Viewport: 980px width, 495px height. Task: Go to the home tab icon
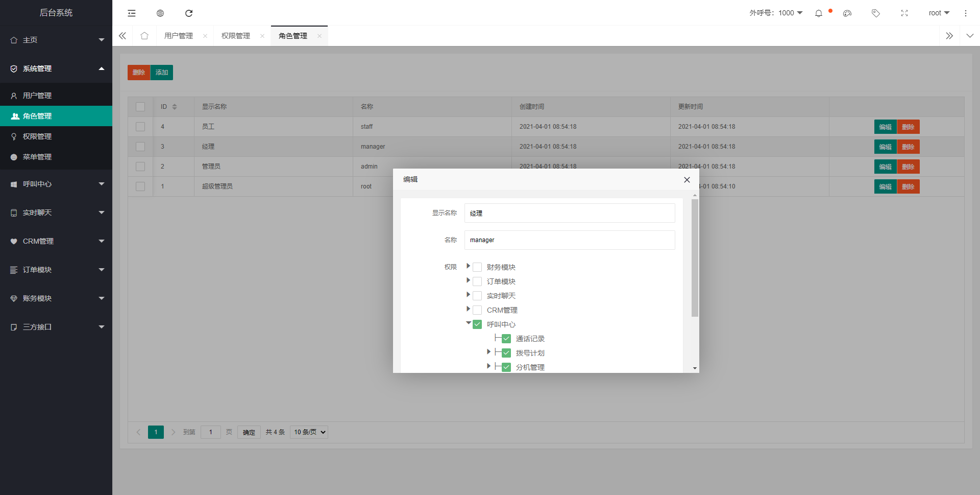144,36
